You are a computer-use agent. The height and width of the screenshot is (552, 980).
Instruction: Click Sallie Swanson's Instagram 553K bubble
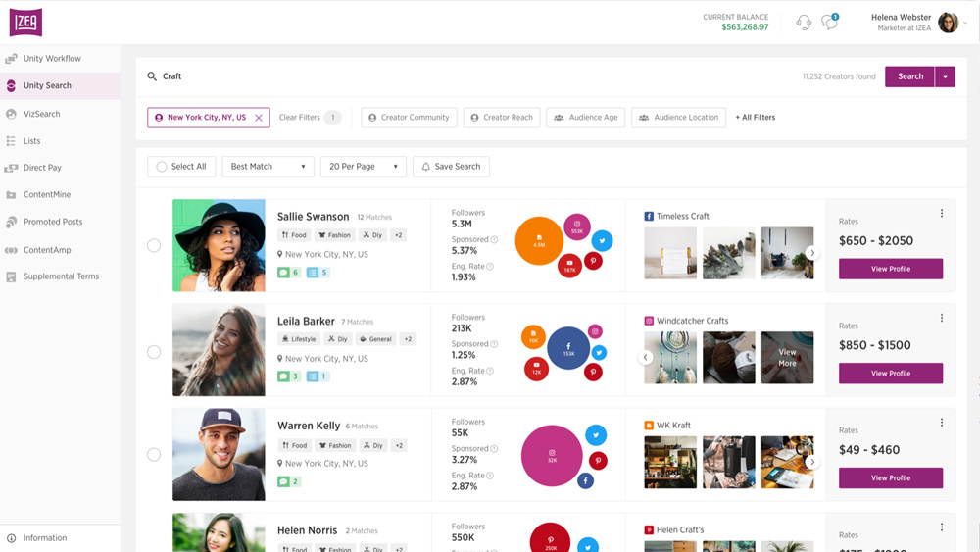(577, 226)
